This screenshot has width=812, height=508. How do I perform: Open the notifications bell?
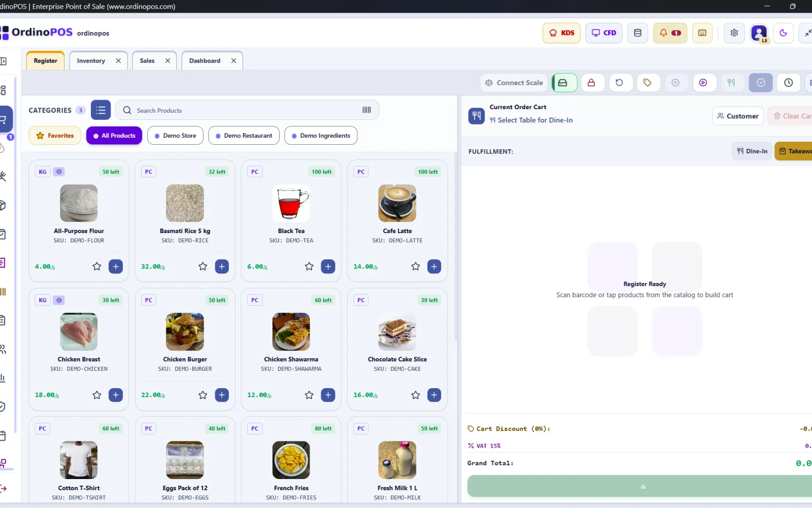click(670, 33)
